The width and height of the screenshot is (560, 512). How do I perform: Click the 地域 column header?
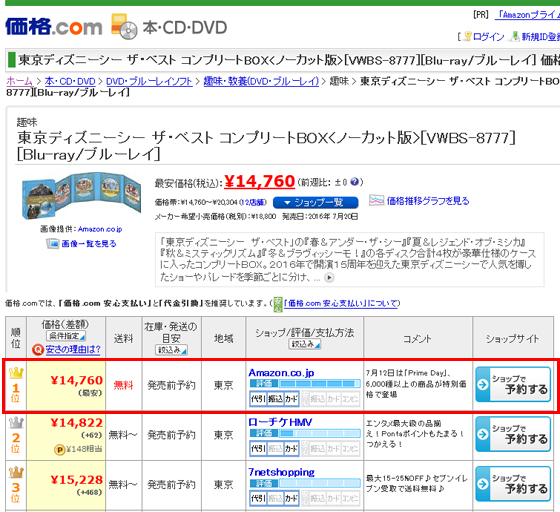tap(224, 338)
